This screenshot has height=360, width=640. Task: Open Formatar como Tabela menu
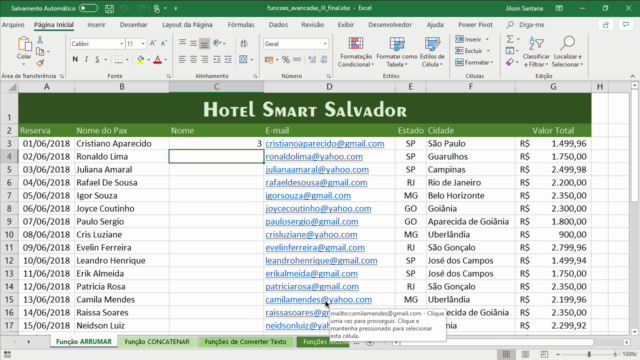[x=397, y=52]
